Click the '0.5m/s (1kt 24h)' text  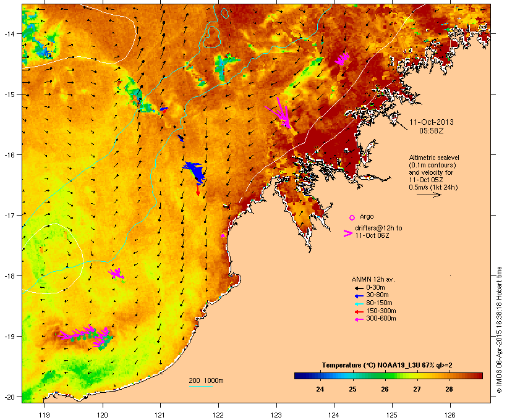433,187
